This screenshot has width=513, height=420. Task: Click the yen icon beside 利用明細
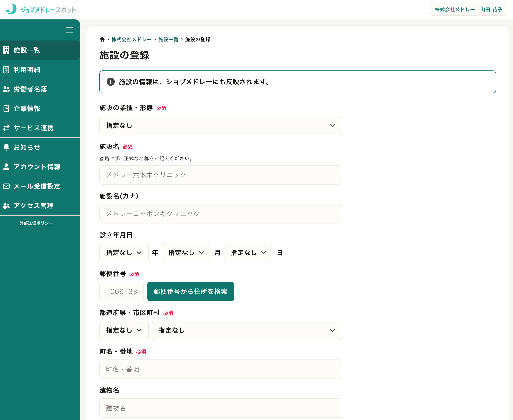click(6, 70)
